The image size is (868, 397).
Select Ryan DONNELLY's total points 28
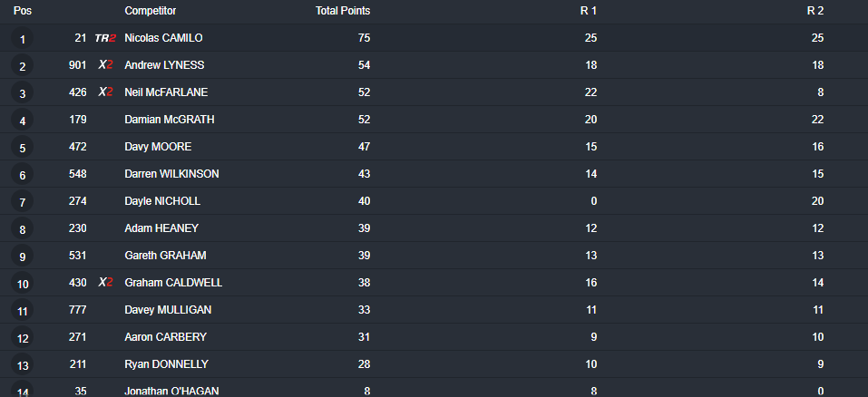click(364, 363)
